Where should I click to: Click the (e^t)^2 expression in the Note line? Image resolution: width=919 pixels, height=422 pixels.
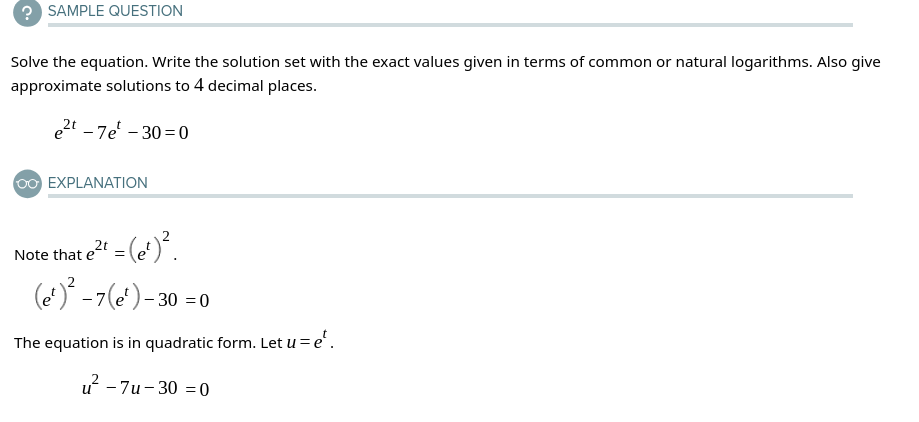[x=148, y=250]
